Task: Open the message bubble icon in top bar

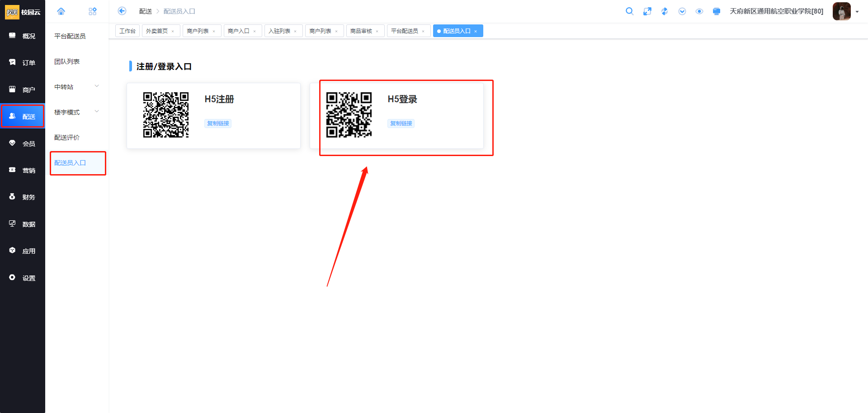Action: 717,11
